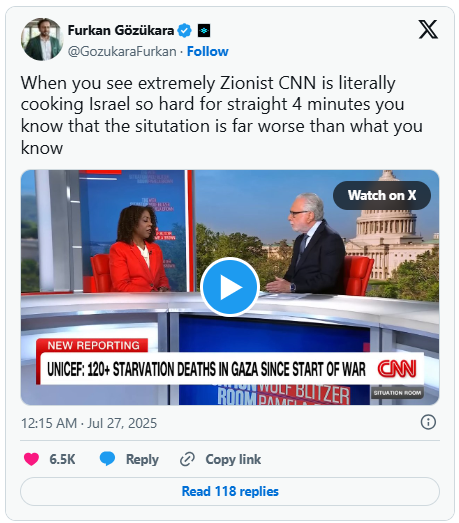Click the black affiliate badge beside name
Viewport: 459px width, 523px height.
coord(203,31)
